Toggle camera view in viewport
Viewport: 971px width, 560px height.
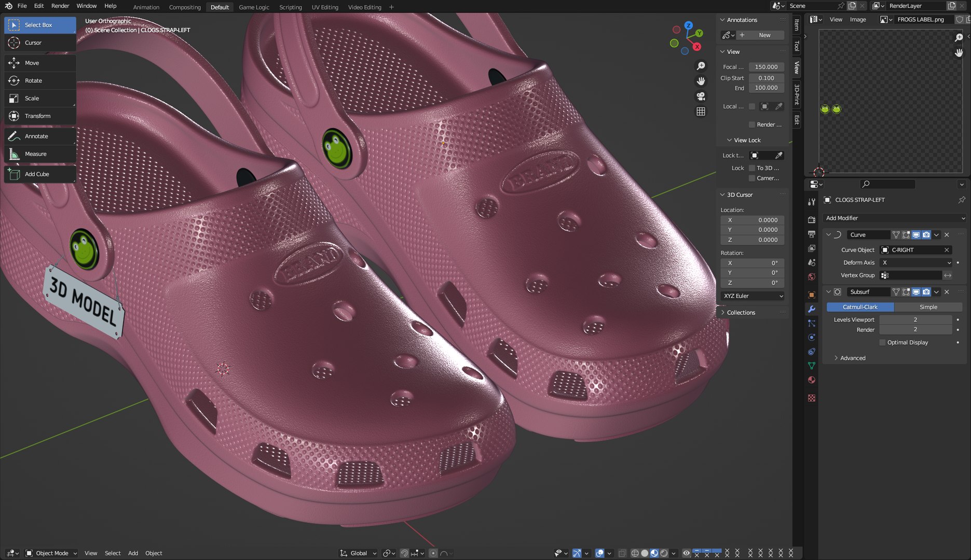tap(701, 96)
